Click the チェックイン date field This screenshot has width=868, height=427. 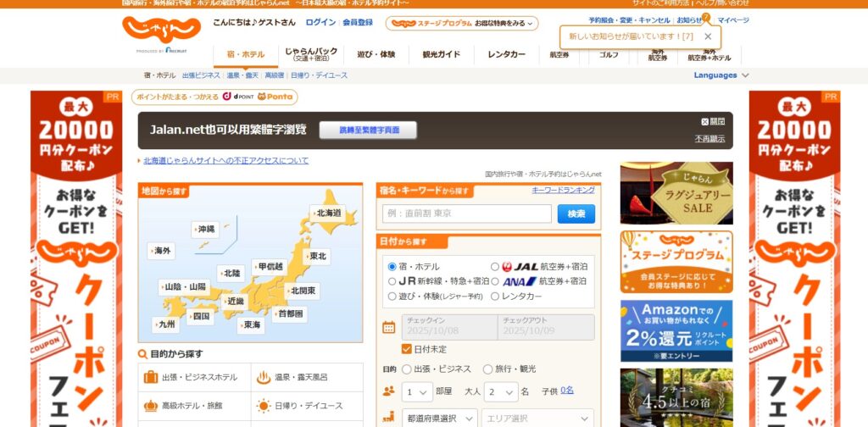[450, 327]
